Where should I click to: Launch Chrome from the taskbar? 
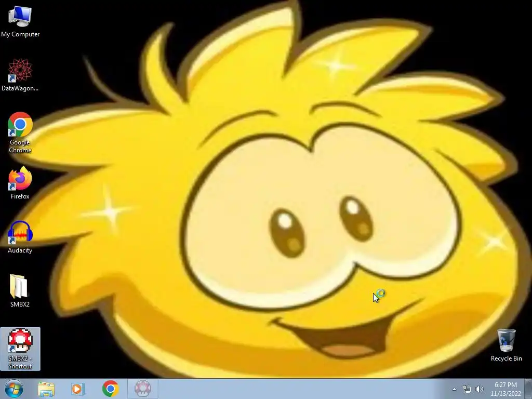(110, 389)
